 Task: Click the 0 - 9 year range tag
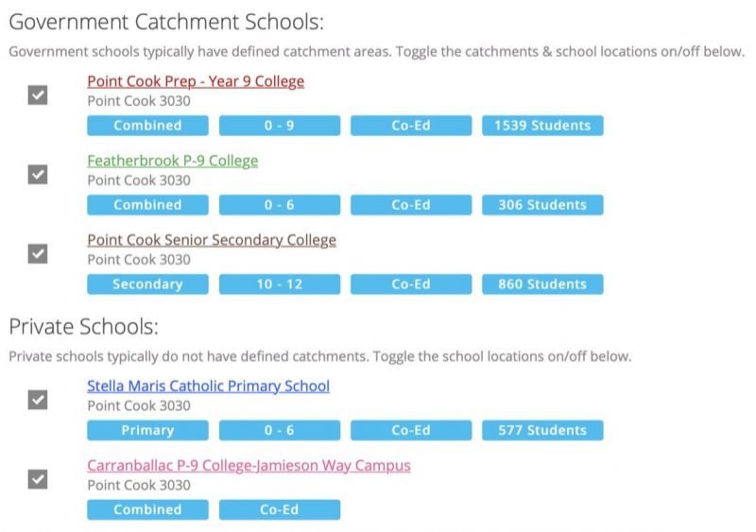[279, 126]
